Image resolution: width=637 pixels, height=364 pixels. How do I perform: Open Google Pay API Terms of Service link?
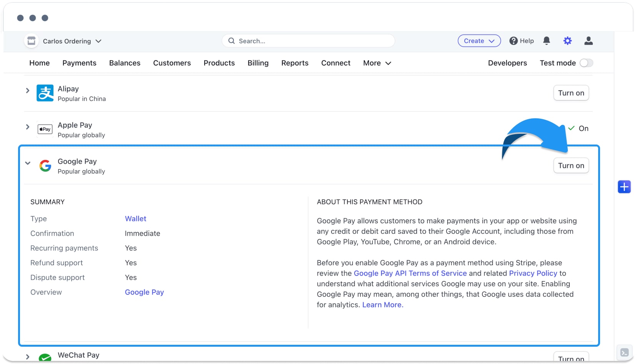[410, 273]
